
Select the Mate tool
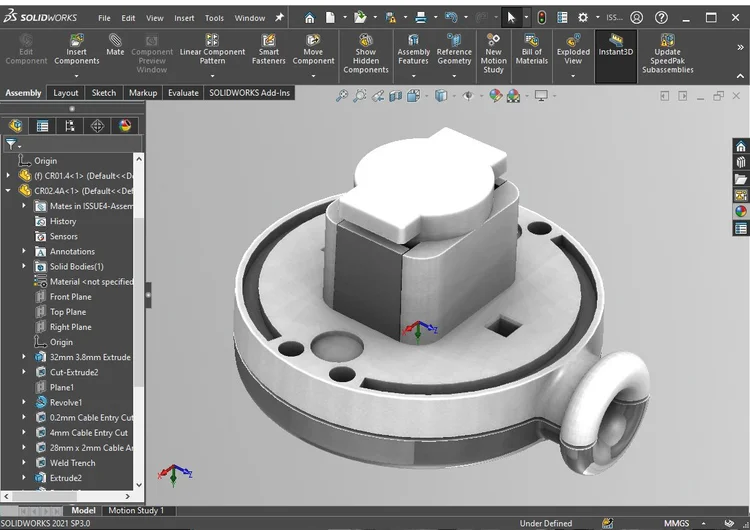tap(115, 45)
